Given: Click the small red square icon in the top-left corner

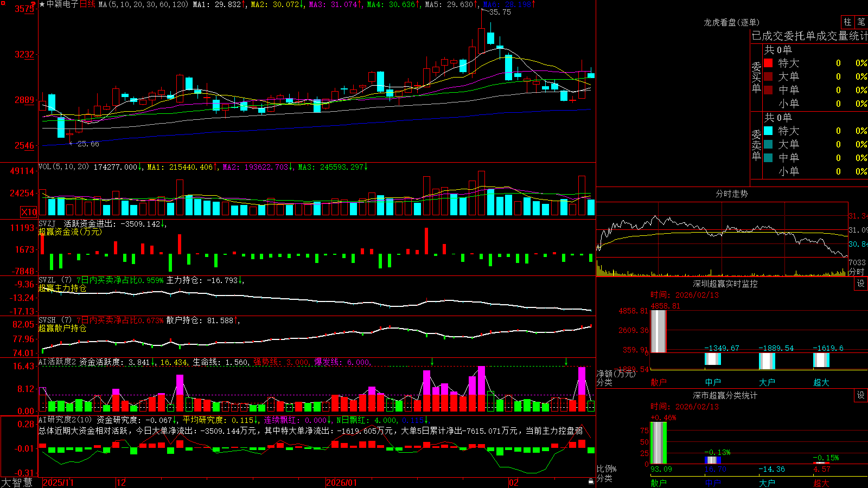Looking at the screenshot, I should tap(2, 2).
